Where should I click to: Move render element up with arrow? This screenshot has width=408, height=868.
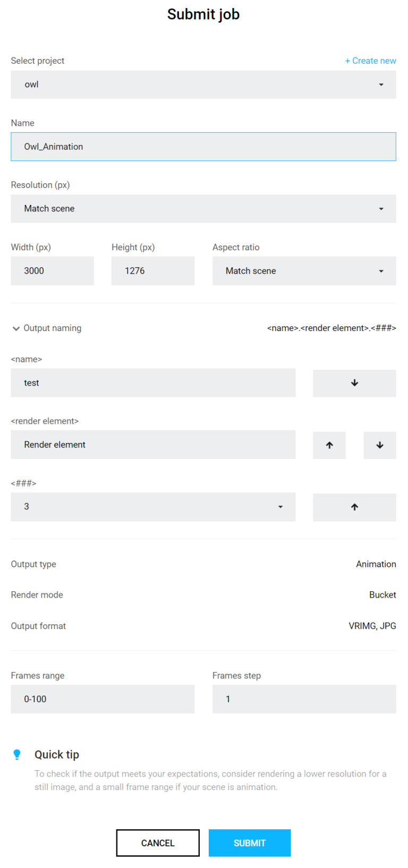329,445
